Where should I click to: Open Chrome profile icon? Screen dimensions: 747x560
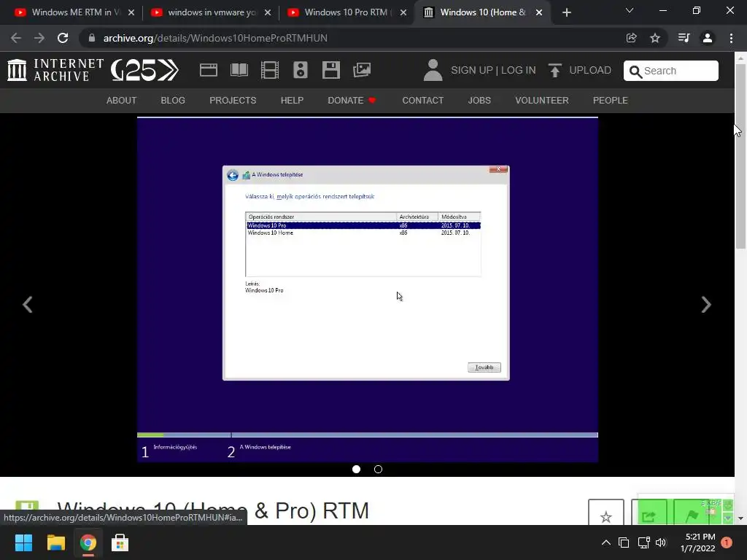(708, 38)
